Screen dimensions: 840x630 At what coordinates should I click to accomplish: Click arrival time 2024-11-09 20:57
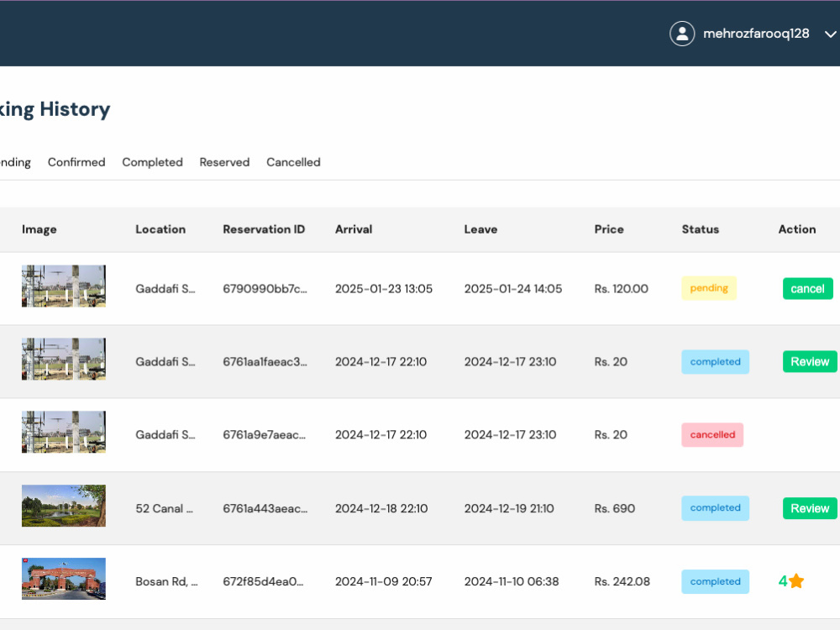coord(384,581)
